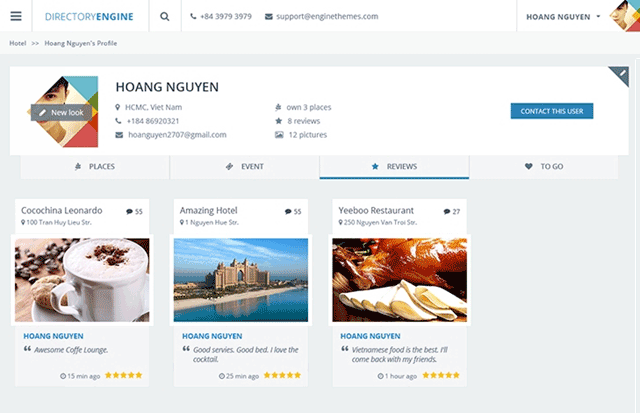Click comment bubble icon on Cocochina Leonardo
Image resolution: width=640 pixels, height=413 pixels.
click(129, 211)
